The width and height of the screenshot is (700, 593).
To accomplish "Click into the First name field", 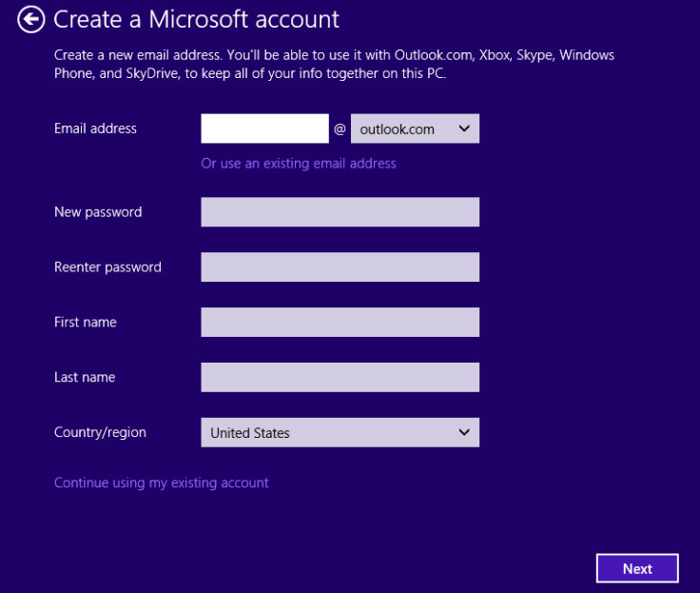I will 340,323.
